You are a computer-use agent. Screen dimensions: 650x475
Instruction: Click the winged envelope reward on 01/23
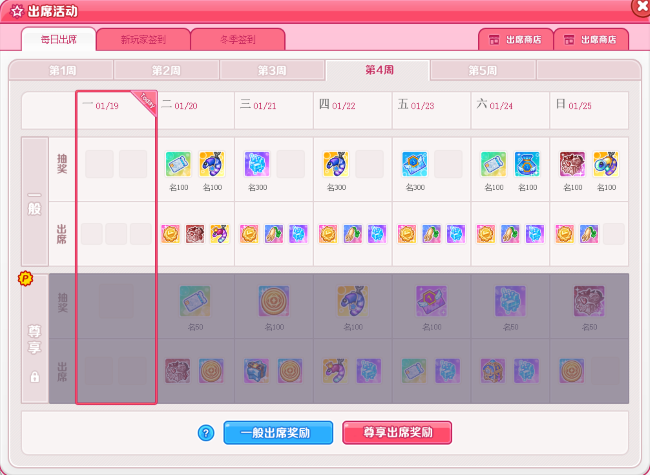415,164
